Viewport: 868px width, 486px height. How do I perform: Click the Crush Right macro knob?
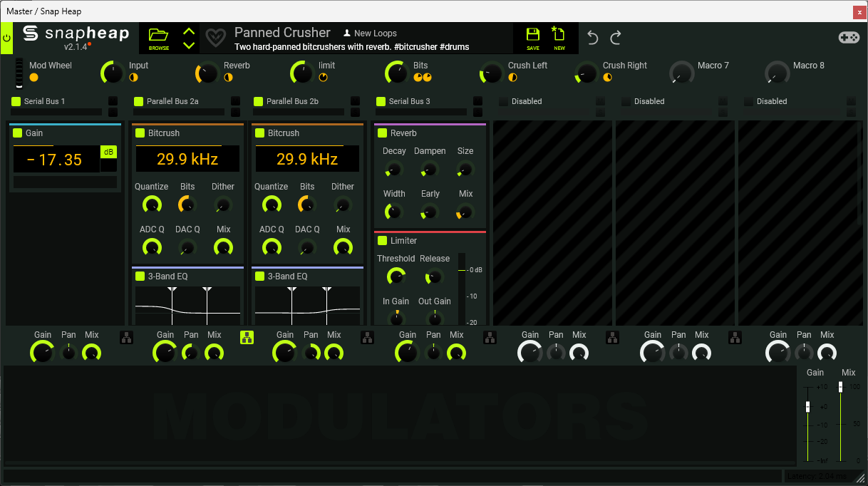tap(587, 73)
